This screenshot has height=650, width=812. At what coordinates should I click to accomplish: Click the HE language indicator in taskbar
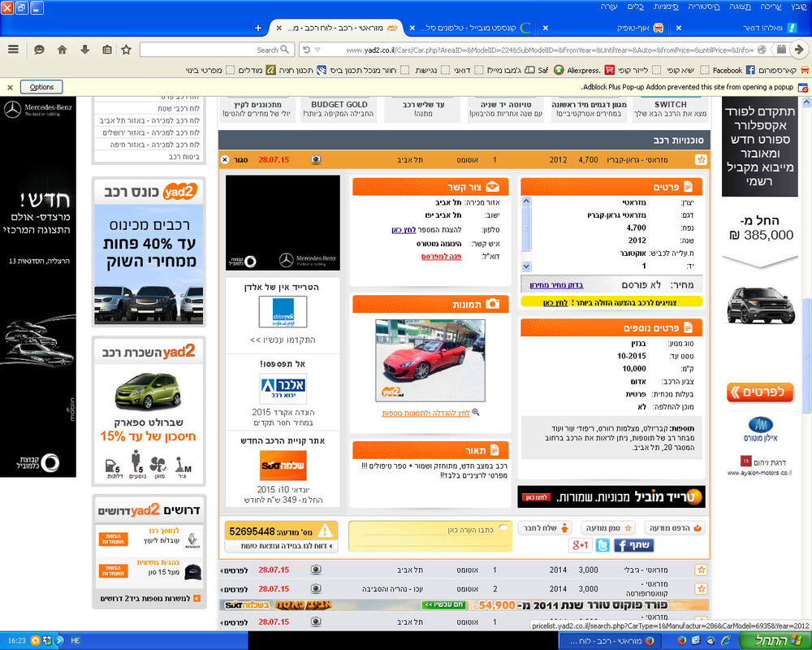[75, 641]
